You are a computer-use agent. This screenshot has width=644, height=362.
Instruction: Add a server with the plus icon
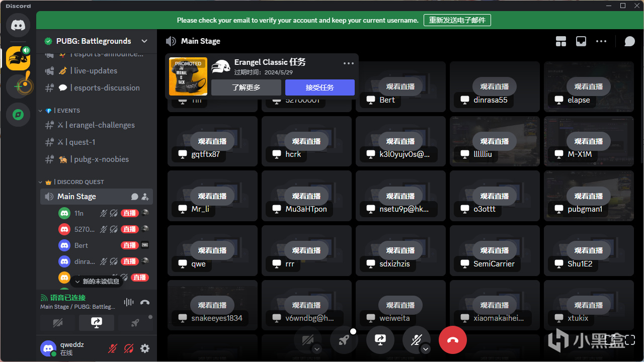(x=18, y=86)
